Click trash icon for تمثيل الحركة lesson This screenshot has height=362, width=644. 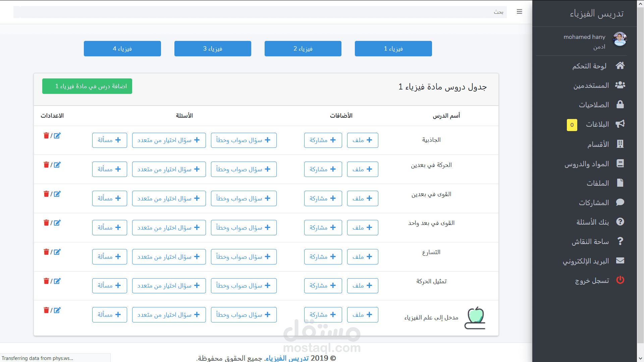click(x=46, y=281)
